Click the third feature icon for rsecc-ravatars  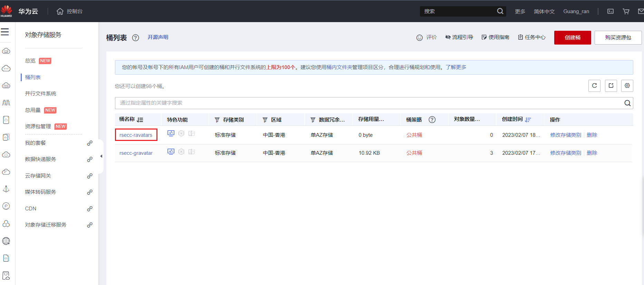[192, 133]
